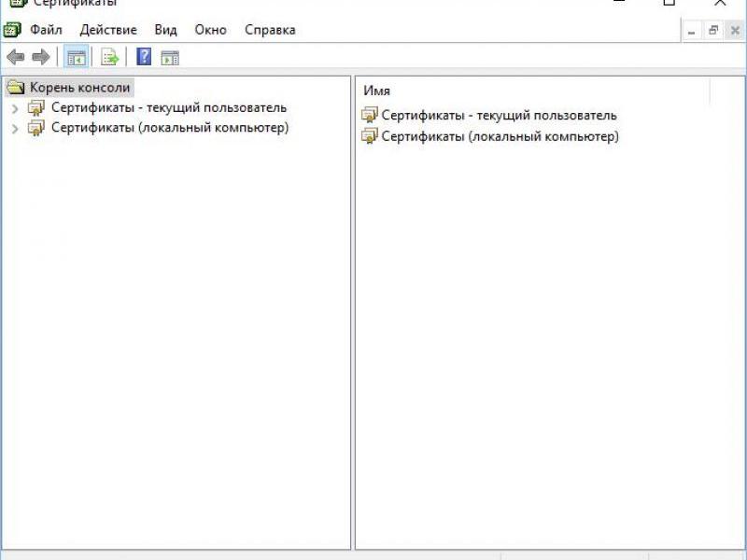The image size is (747, 560).
Task: Toggle the Show/Hide Console Tree button
Action: [76, 57]
